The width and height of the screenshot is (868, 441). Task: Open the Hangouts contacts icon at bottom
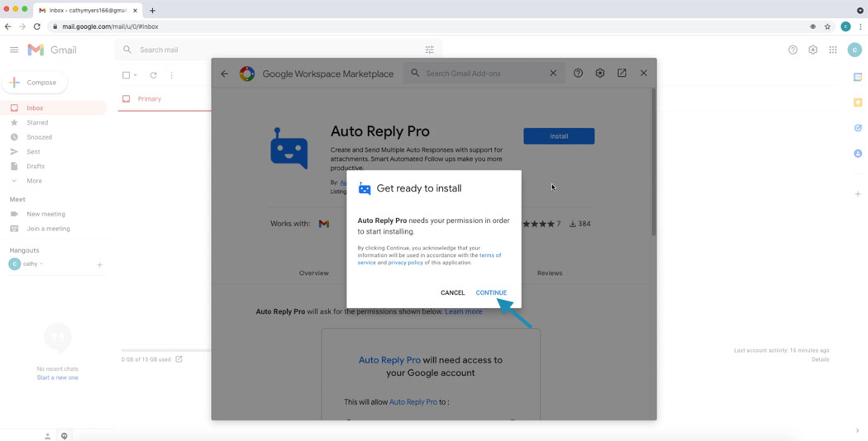click(48, 436)
